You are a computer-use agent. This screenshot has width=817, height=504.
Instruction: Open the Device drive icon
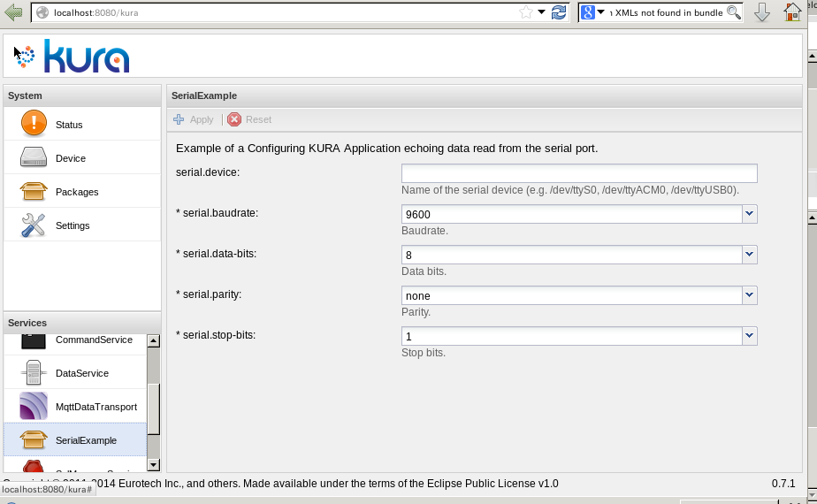[34, 157]
